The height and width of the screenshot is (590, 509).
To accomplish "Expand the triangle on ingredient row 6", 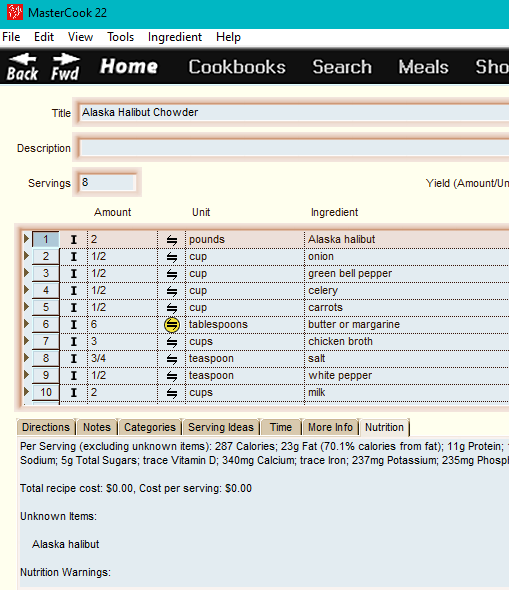I will click(x=26, y=324).
